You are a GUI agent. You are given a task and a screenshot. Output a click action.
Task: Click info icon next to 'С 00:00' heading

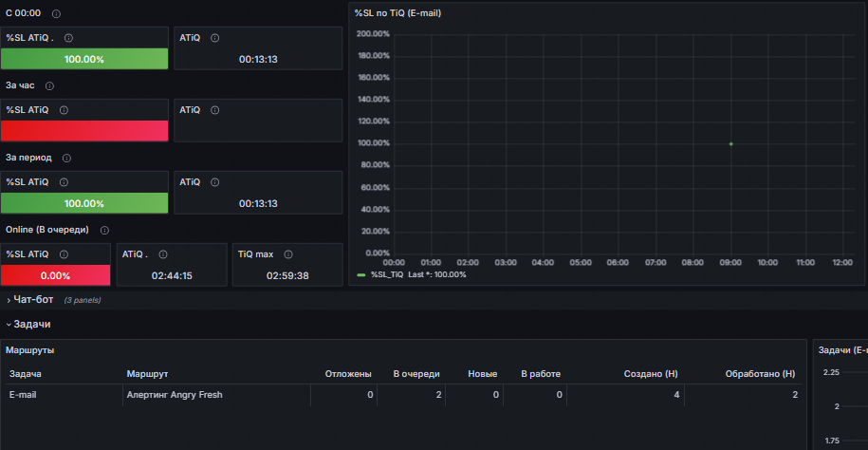click(57, 13)
